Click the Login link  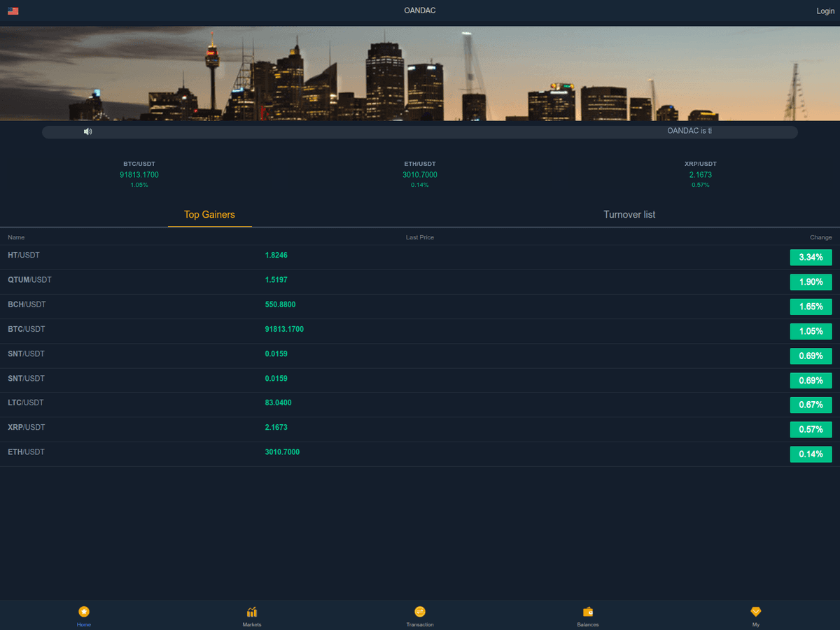coord(825,11)
